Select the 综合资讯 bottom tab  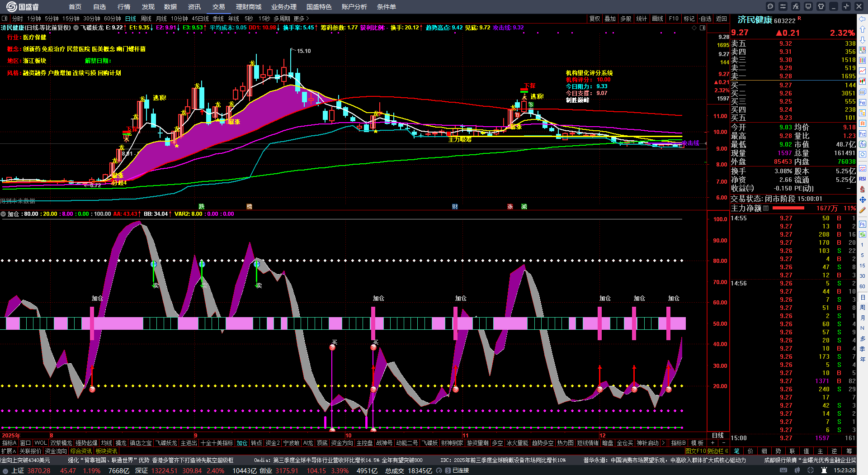pyautogui.click(x=81, y=451)
